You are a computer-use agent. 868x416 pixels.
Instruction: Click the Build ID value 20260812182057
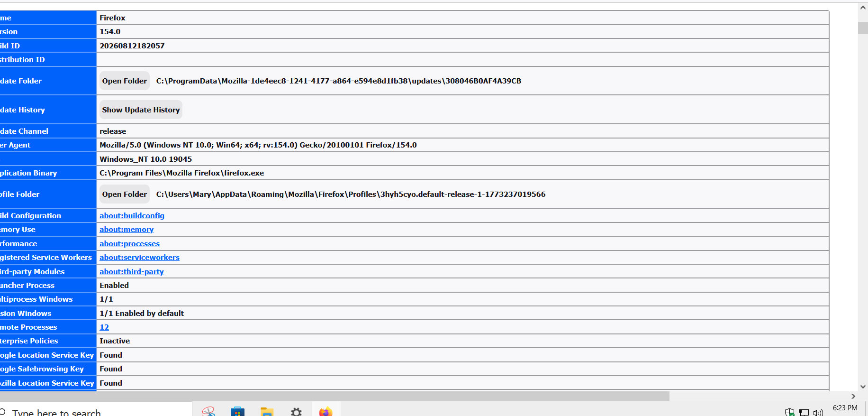tap(132, 46)
